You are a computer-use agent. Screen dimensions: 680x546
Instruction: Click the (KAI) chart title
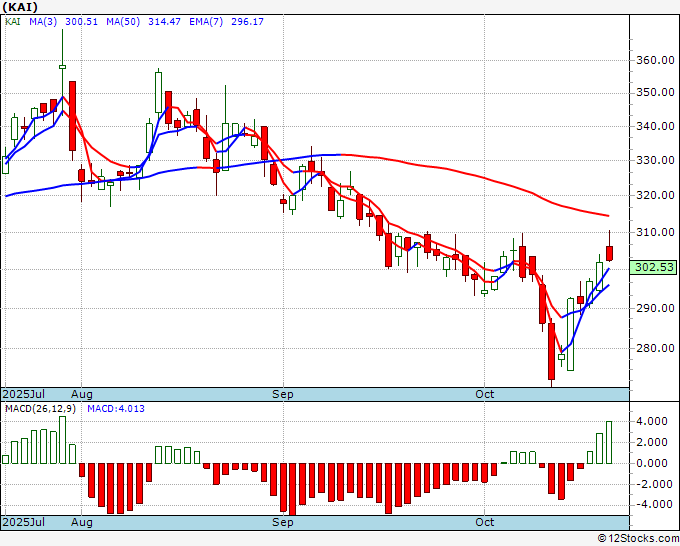20,7
